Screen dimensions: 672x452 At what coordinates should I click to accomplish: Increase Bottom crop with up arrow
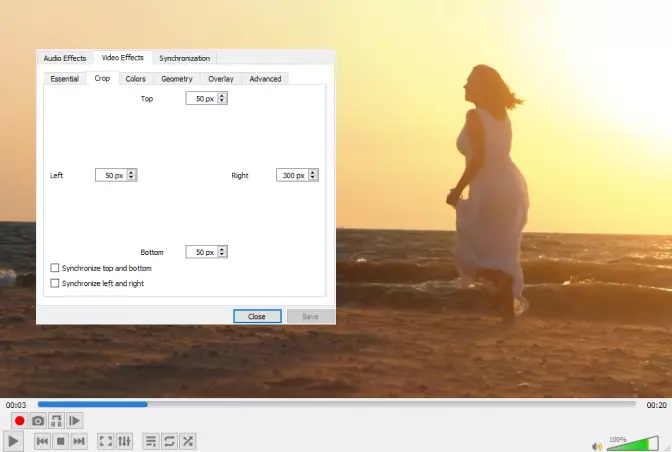[x=222, y=249]
